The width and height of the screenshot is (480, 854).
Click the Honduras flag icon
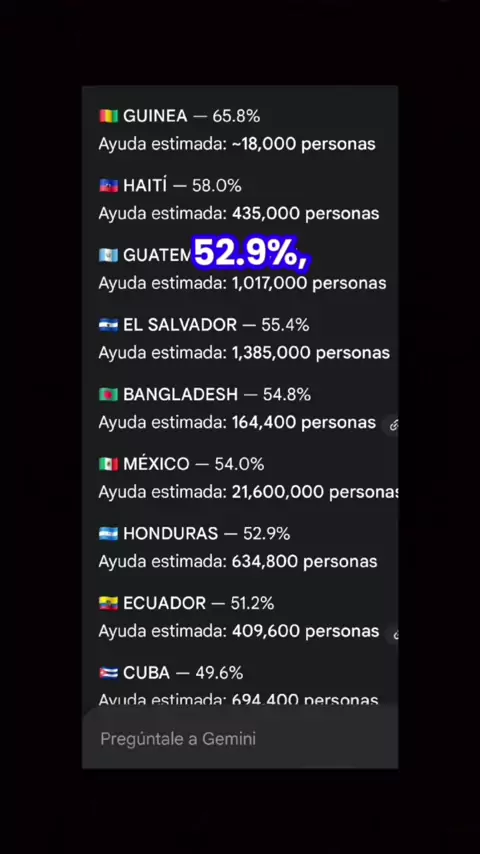(x=108, y=533)
